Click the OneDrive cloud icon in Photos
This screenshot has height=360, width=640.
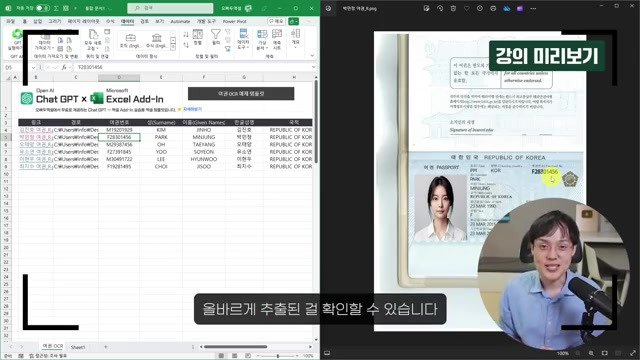507,8
